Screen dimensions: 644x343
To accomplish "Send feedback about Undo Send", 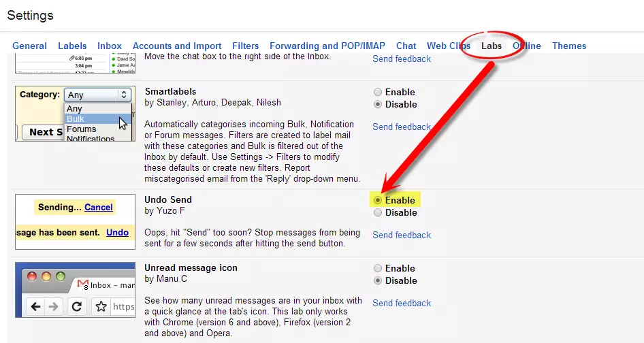I will click(402, 235).
